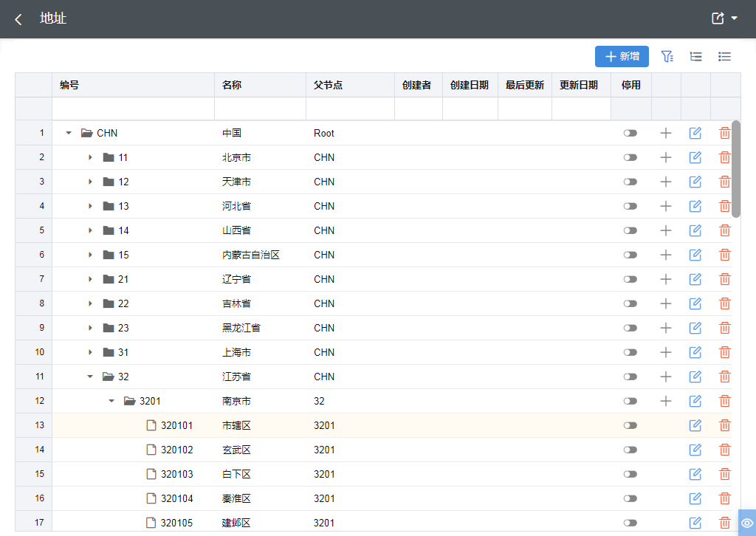Delete the 内蒙古自治区 row
Screen dimensions: 756x536
point(724,255)
